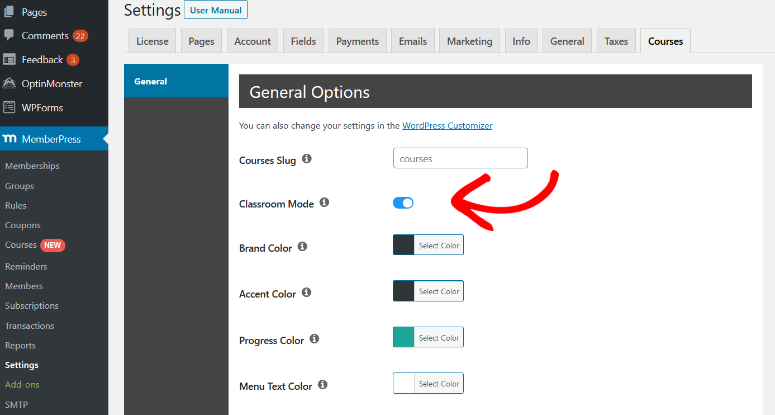Click info icon beside Brand Color
The height and width of the screenshot is (415, 775).
(302, 246)
